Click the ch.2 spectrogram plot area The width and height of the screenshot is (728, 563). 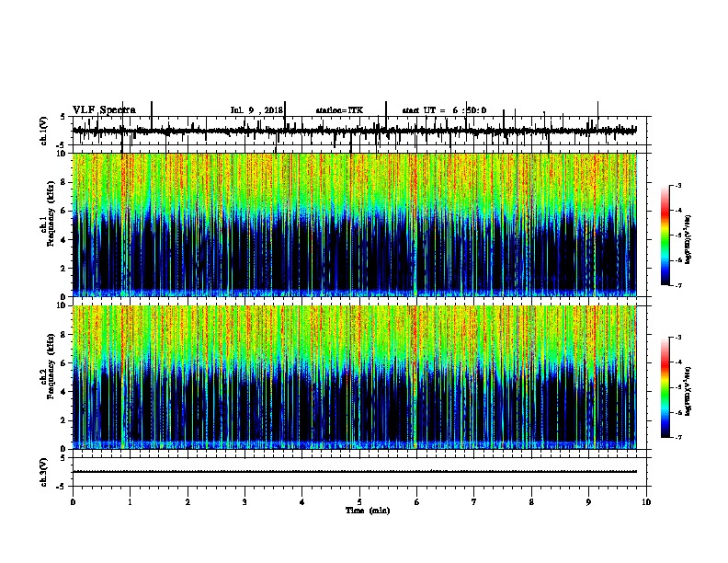(355, 377)
